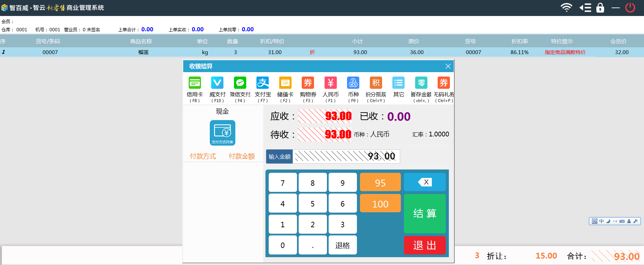Select 积分抵现 points redemption icon
The width and height of the screenshot is (644, 265).
point(376,83)
